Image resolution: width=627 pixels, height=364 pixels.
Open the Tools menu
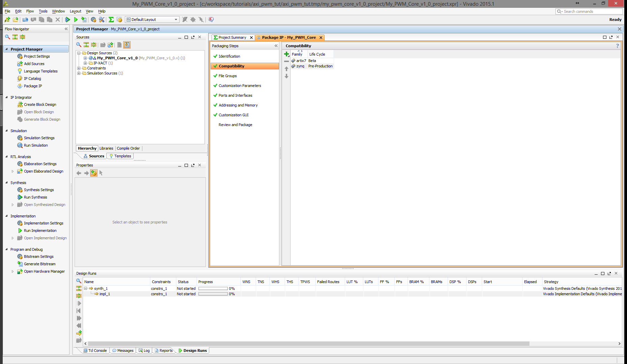pos(43,11)
